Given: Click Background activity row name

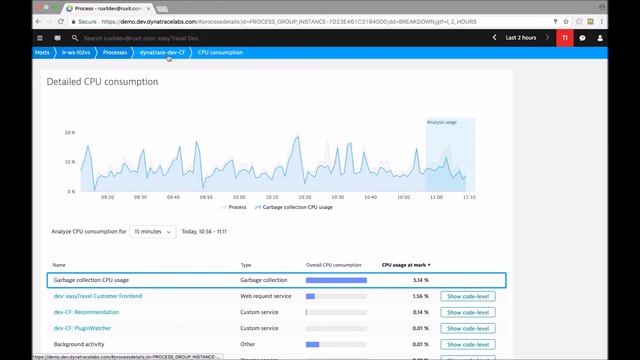Looking at the screenshot, I should (79, 344).
